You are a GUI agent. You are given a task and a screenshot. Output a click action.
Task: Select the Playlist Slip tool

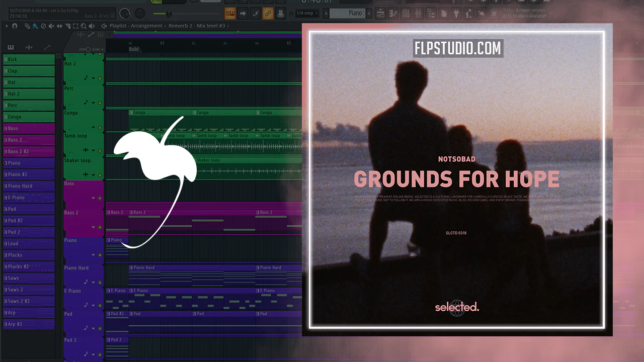point(59,26)
